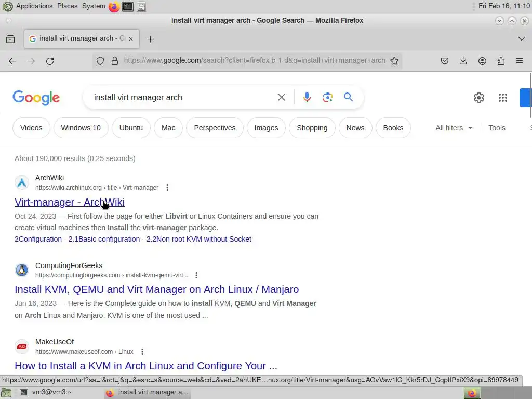
Task: Reload the current page
Action: point(50,61)
